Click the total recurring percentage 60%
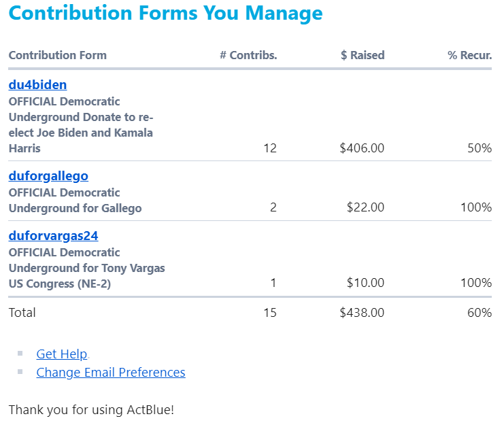 [479, 313]
